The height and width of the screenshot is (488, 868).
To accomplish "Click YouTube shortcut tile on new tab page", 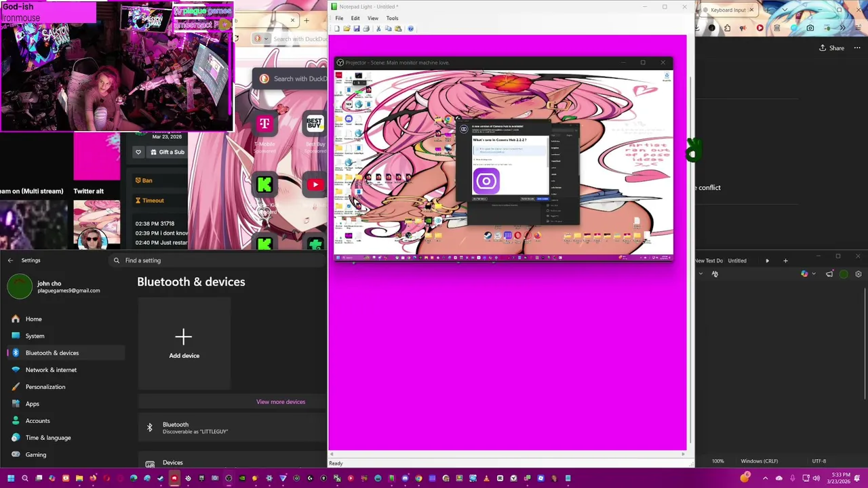I will coord(315,184).
